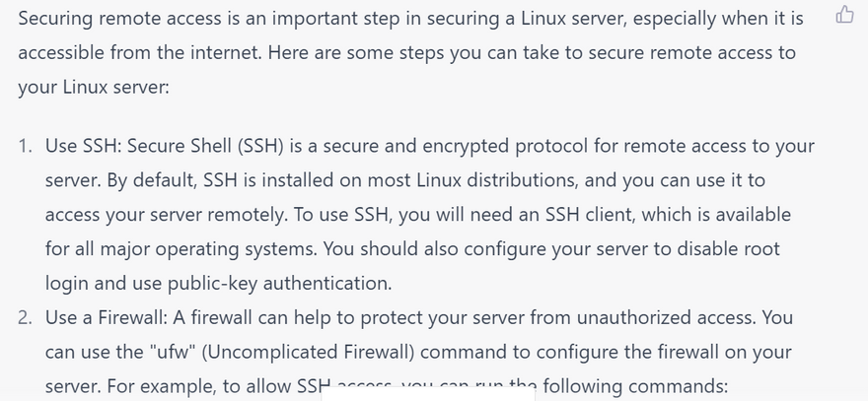Screen dimensions: 868x401
Task: Click the word "Securing" starting the paragraph
Action: click(x=55, y=18)
